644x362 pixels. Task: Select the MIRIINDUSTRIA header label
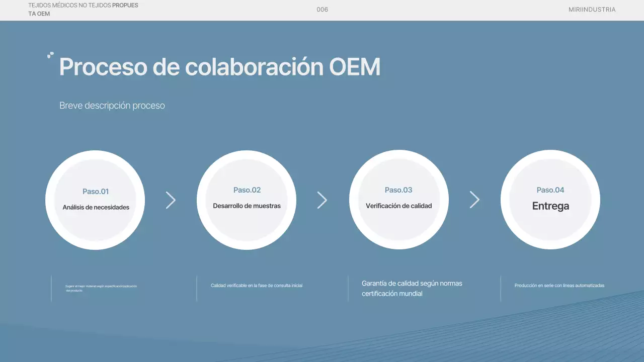click(592, 10)
